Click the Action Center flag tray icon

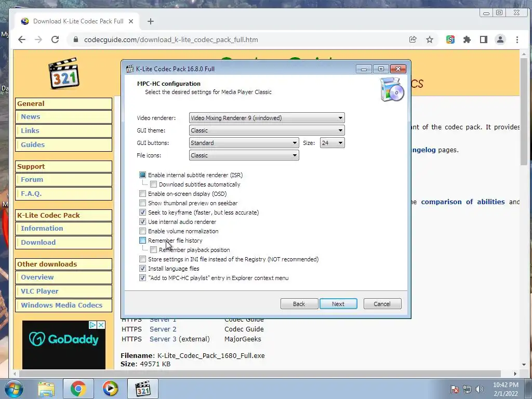(x=455, y=389)
